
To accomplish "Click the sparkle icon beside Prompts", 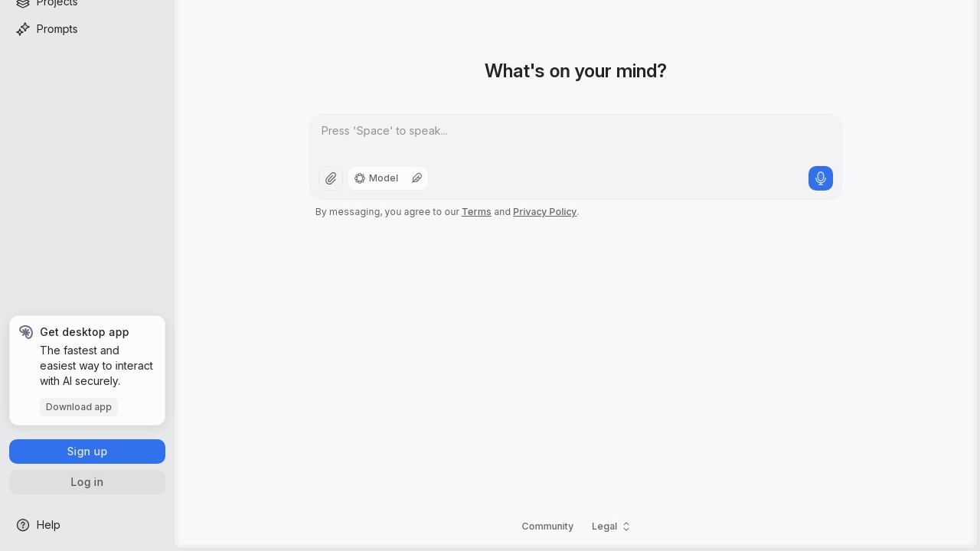I will pos(23,29).
